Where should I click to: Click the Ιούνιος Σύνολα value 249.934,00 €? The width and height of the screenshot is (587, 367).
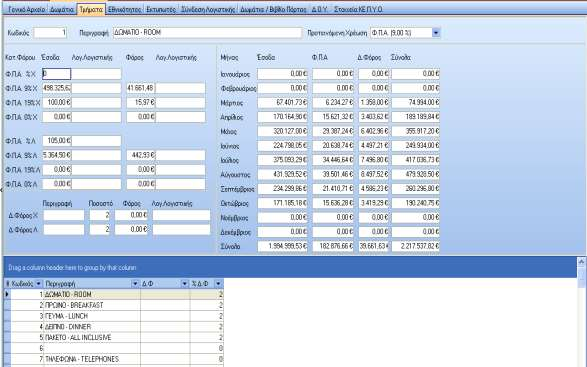[x=415, y=146]
